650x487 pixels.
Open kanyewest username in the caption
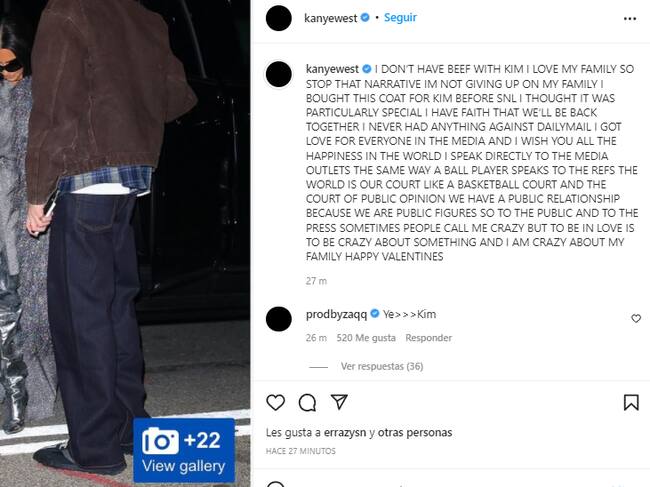coord(332,69)
